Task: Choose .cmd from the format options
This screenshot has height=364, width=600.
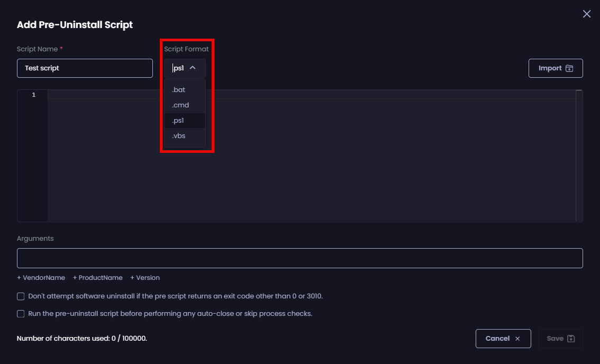Action: point(180,105)
